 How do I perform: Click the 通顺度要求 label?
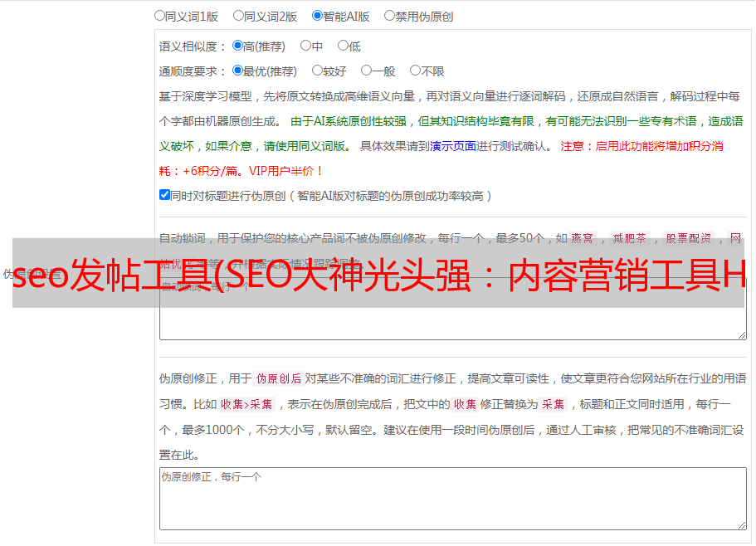click(x=193, y=71)
